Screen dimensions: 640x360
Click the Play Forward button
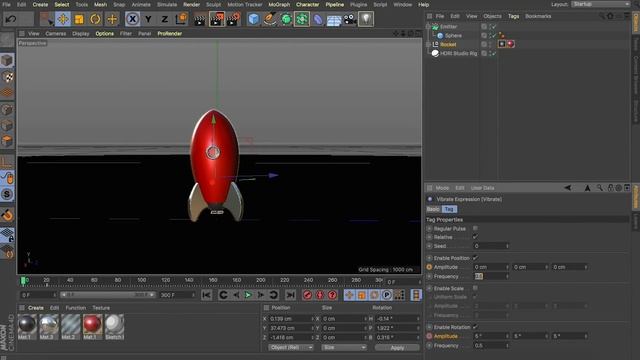click(248, 295)
